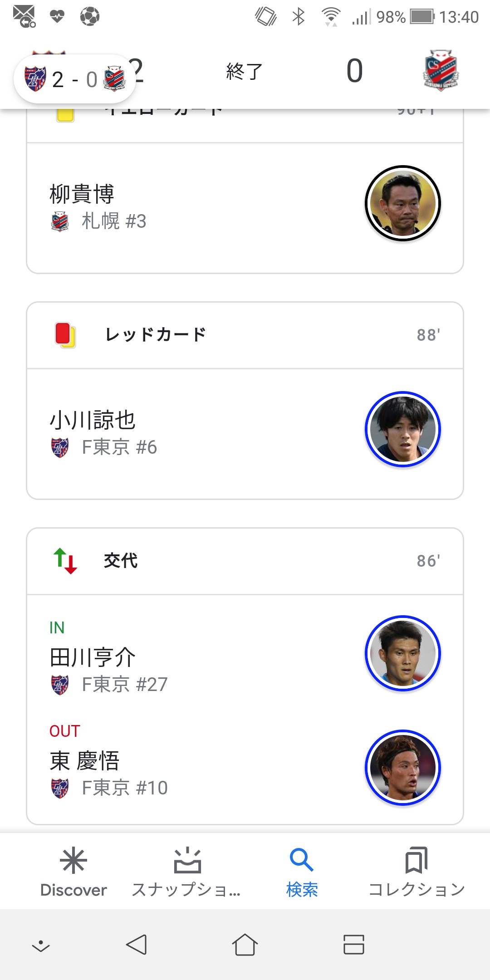This screenshot has height=980, width=490.
Task: Open 小川諒也 player photo
Action: [x=403, y=429]
